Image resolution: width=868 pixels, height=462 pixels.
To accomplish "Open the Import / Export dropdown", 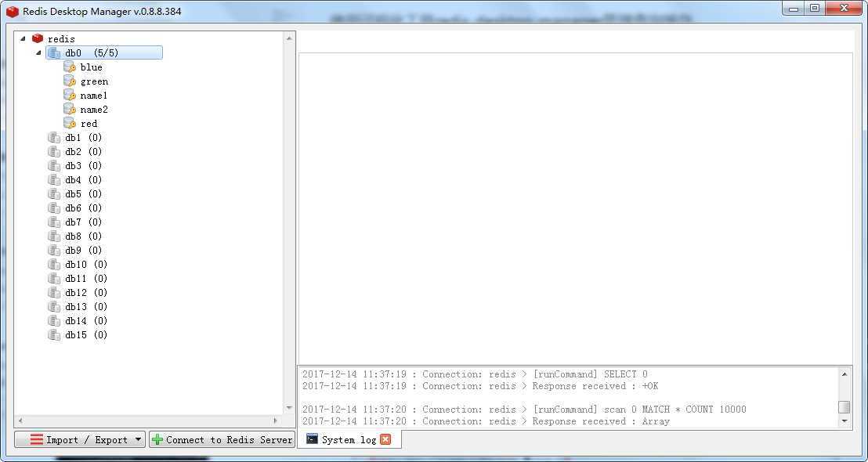I will 80,440.
